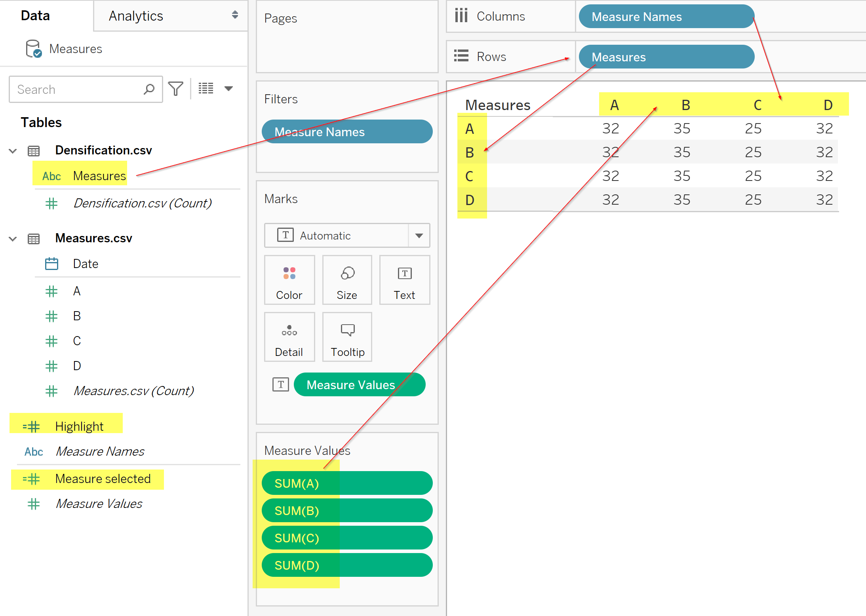Click the search magnifier icon
Image resolution: width=866 pixels, height=616 pixels.
(149, 89)
